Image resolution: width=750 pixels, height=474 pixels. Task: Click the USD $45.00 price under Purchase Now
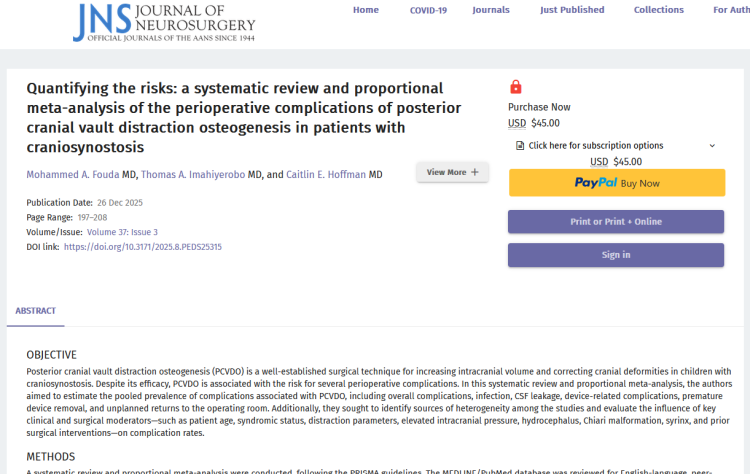pyautogui.click(x=534, y=123)
